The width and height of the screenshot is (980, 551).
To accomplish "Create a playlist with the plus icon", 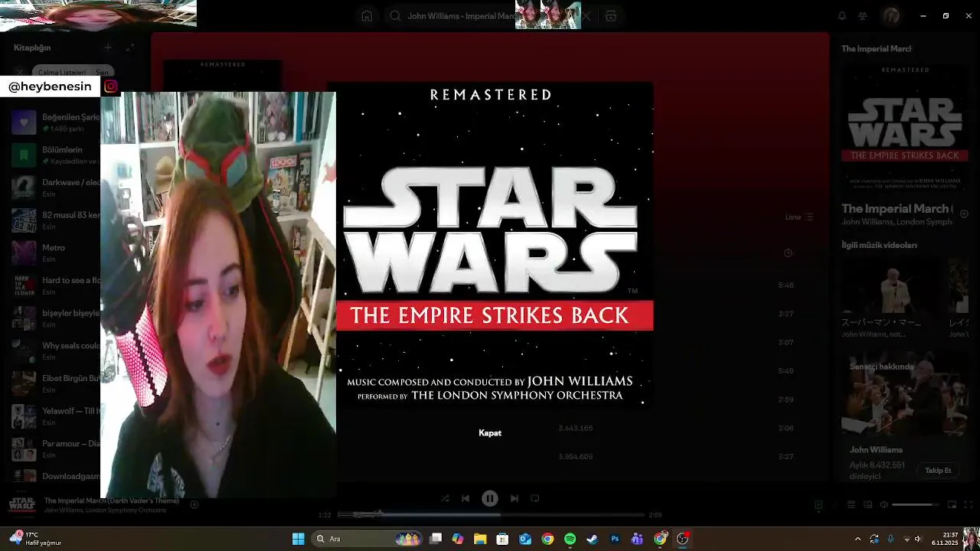I will pyautogui.click(x=108, y=47).
